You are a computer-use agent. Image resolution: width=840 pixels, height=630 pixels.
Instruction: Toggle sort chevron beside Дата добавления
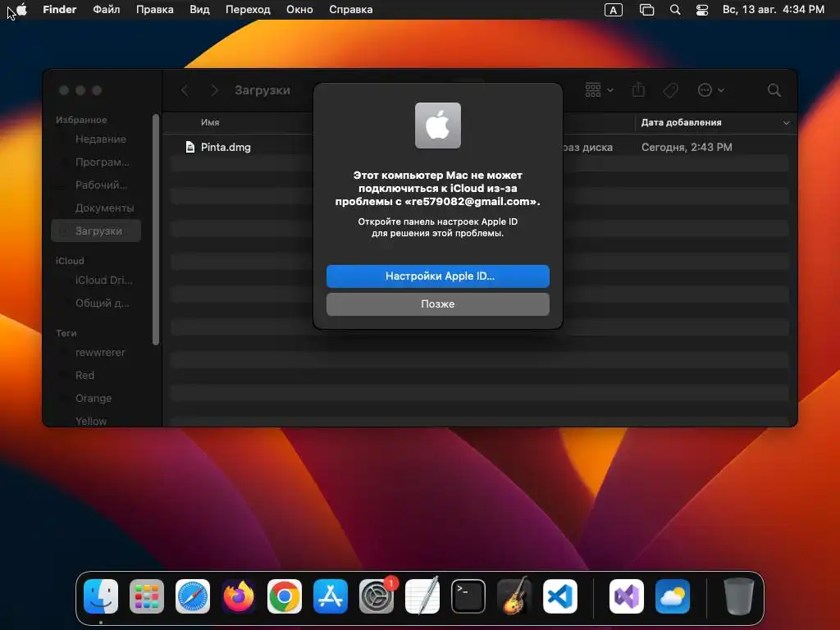pyautogui.click(x=786, y=123)
